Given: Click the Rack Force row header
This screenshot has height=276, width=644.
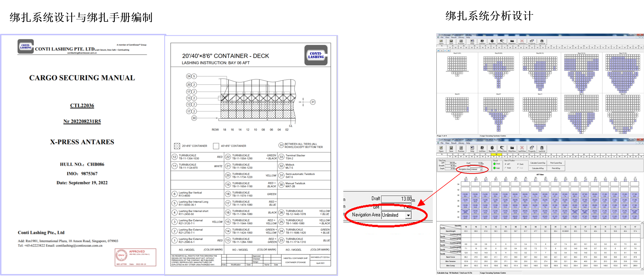Looking at the screenshot, I should tap(451, 257).
